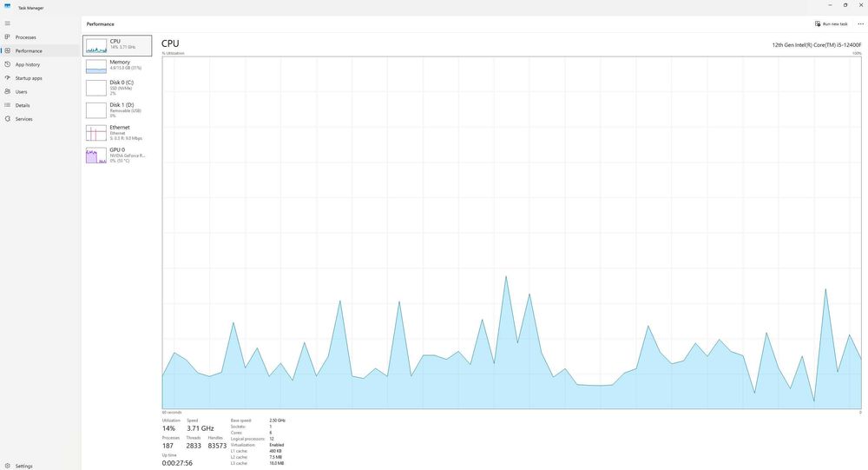Viewport: 868px width, 470px height.
Task: Open the hamburger navigation menu icon
Action: pos(7,23)
